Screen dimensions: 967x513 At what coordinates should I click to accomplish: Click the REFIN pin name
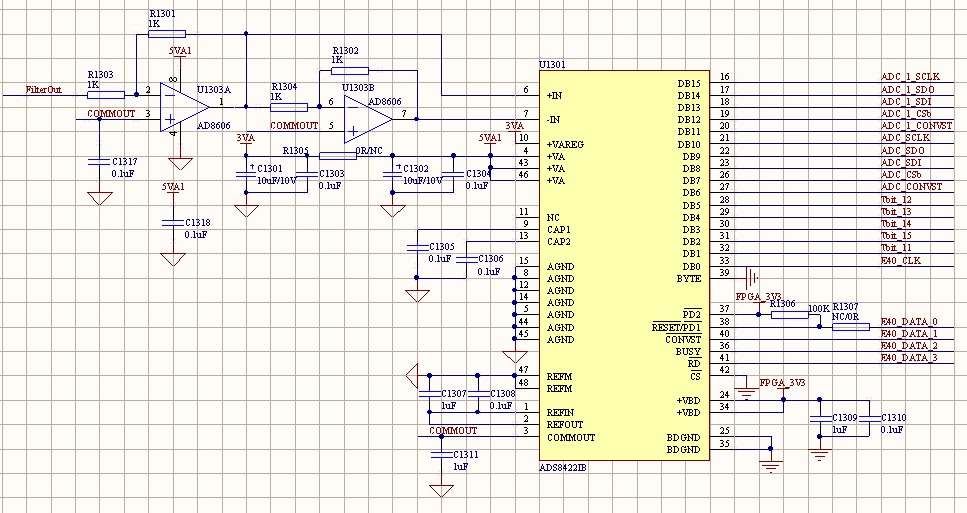(x=561, y=412)
